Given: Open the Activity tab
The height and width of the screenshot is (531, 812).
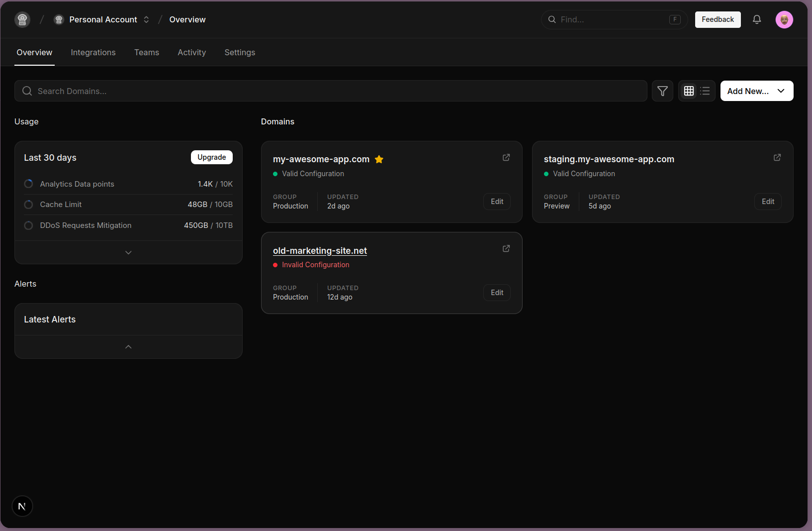Looking at the screenshot, I should pos(191,52).
